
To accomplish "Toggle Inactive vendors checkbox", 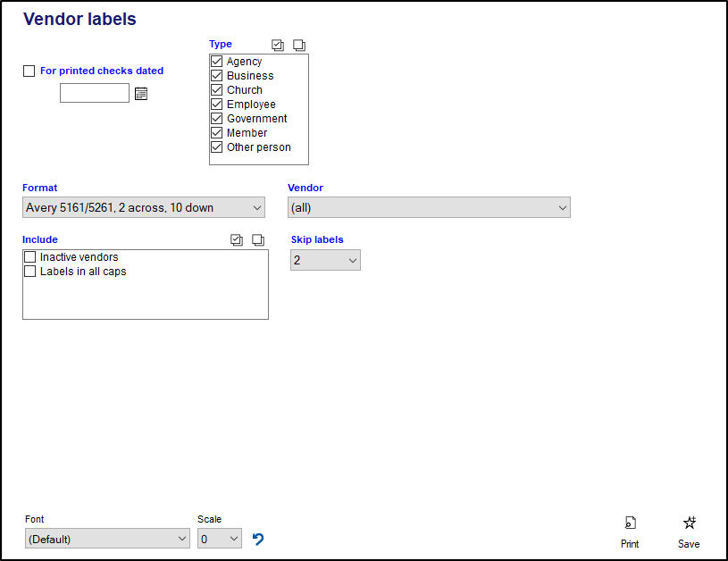I will pos(30,257).
